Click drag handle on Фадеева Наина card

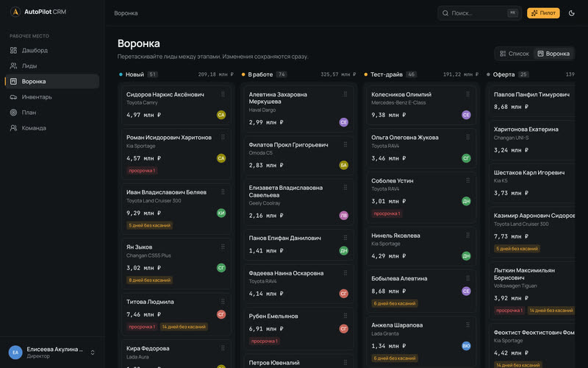pos(345,273)
